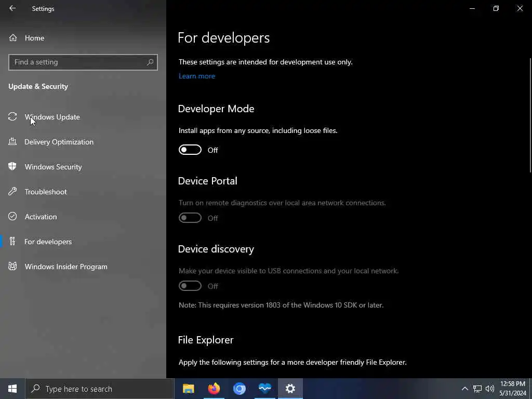Click the Delivery Optimization icon
Image resolution: width=532 pixels, height=399 pixels.
[x=12, y=141]
